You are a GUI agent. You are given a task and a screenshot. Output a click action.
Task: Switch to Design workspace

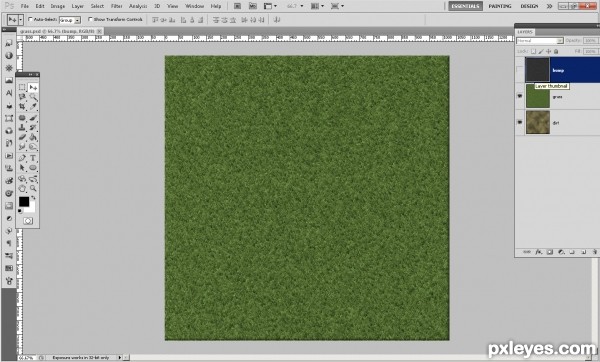[529, 6]
